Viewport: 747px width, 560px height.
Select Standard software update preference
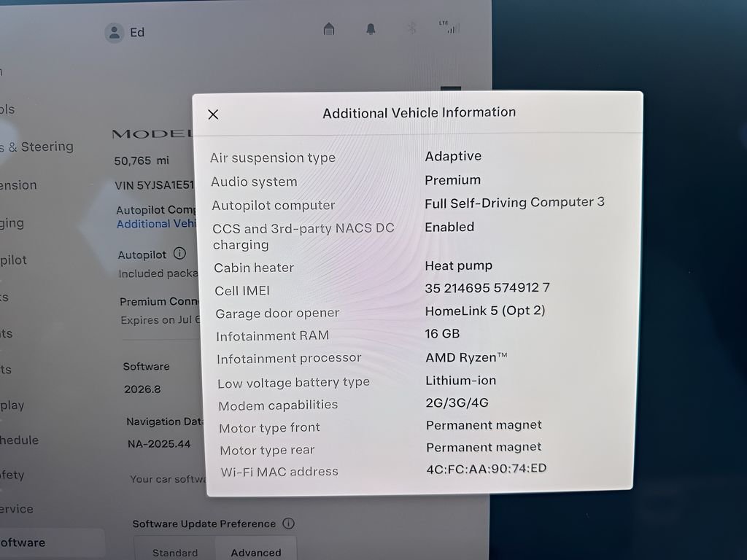click(175, 552)
